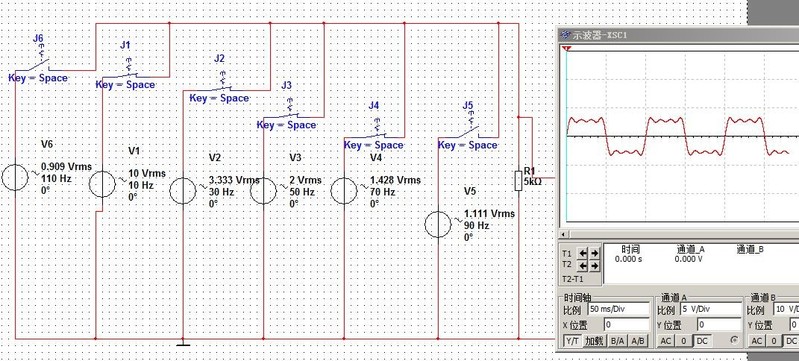Select Channel A AC coupling

coord(665,341)
